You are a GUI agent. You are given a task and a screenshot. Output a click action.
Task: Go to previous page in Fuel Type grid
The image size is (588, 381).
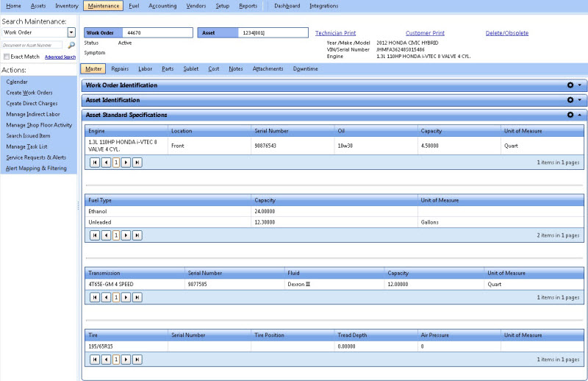[x=106, y=235]
